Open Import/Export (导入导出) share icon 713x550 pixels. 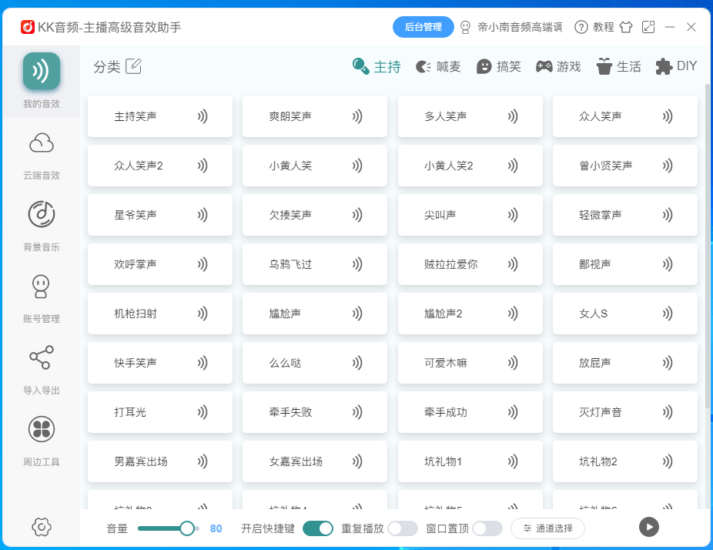pos(41,357)
